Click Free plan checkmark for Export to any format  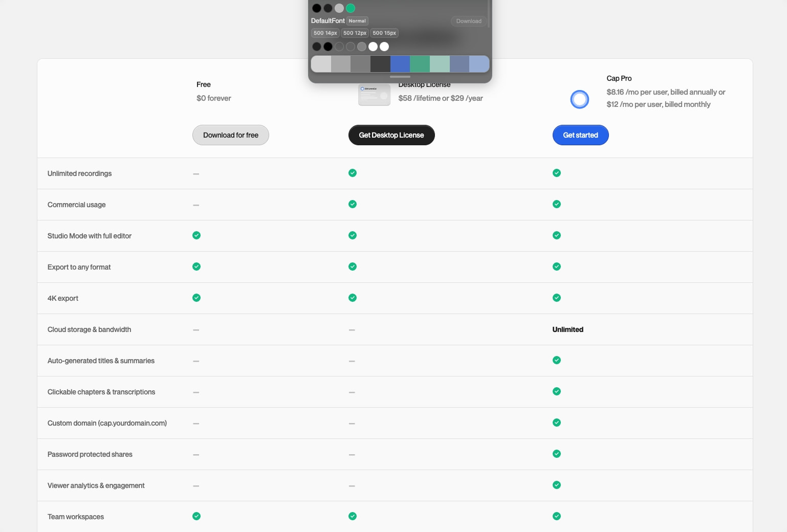pyautogui.click(x=196, y=267)
